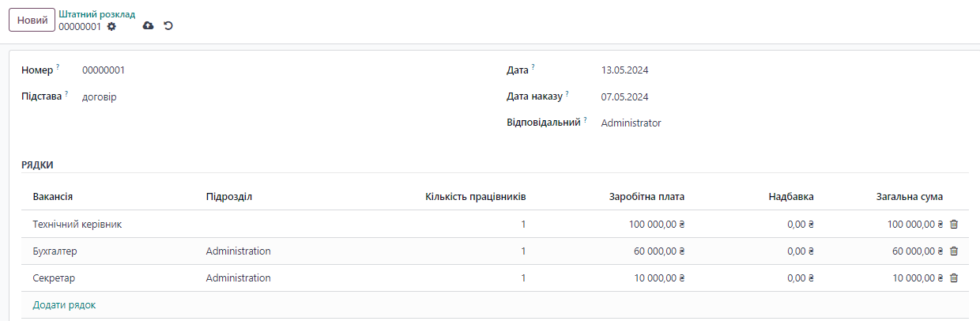Screen dimensions: 980x321
Task: Show the help tooltip next to Дата наказу
Action: tap(567, 94)
